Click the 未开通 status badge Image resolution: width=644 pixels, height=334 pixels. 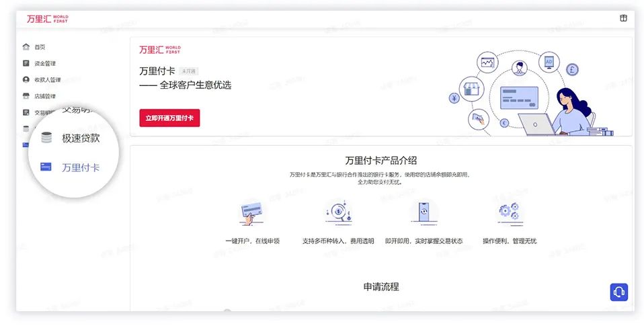click(x=189, y=71)
